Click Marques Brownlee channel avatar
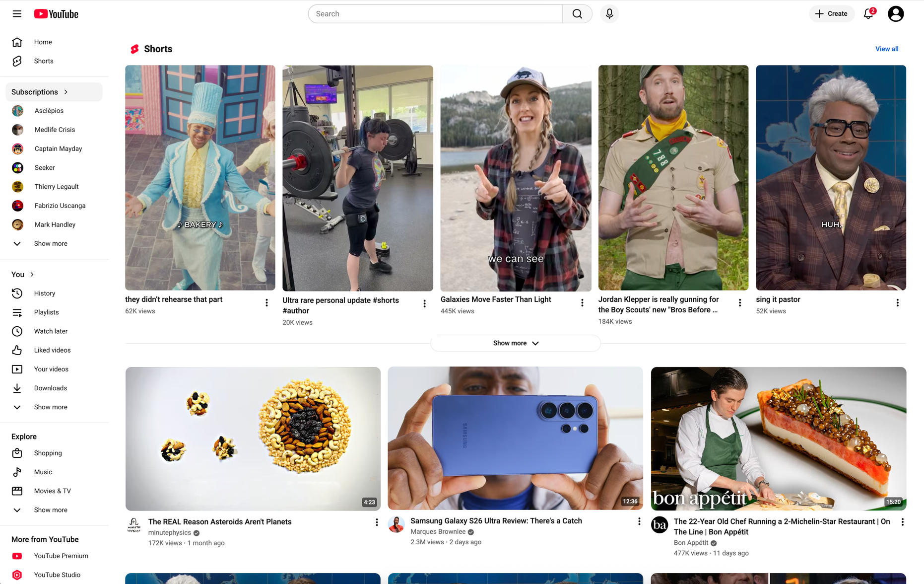Image resolution: width=924 pixels, height=584 pixels. click(396, 524)
